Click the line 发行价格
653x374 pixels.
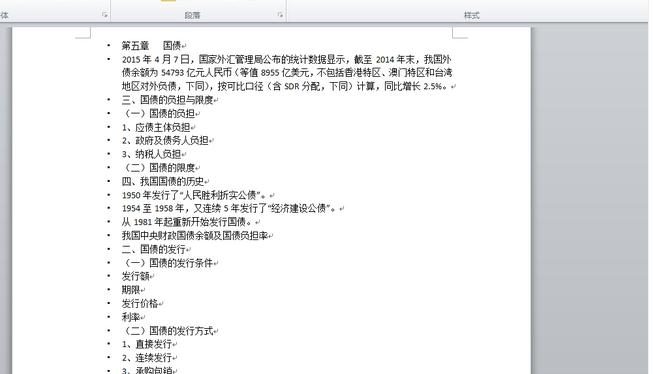click(140, 303)
